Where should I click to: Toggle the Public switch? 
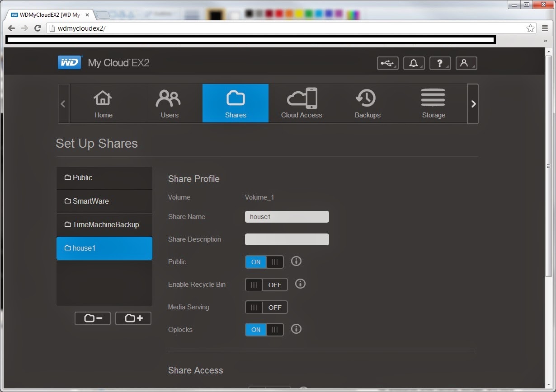click(264, 262)
